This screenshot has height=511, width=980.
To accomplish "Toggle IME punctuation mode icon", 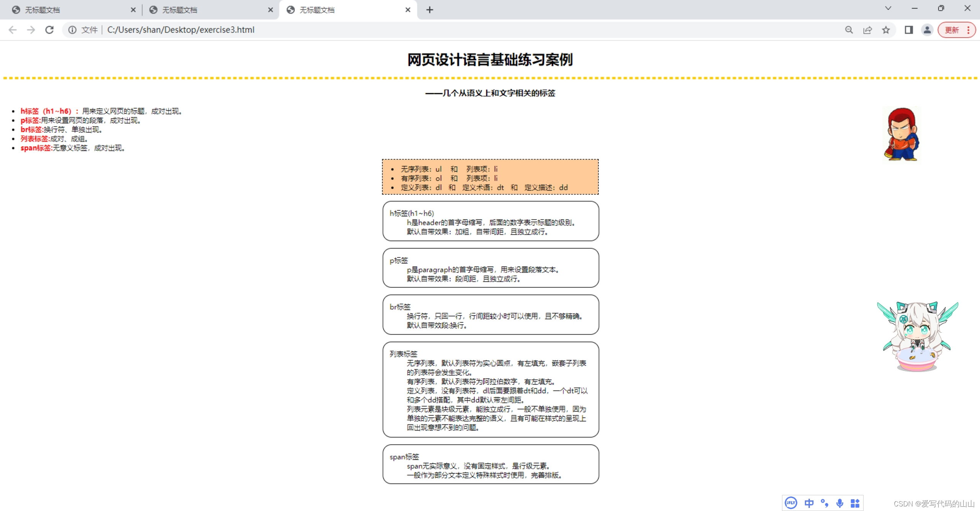I will (x=825, y=503).
